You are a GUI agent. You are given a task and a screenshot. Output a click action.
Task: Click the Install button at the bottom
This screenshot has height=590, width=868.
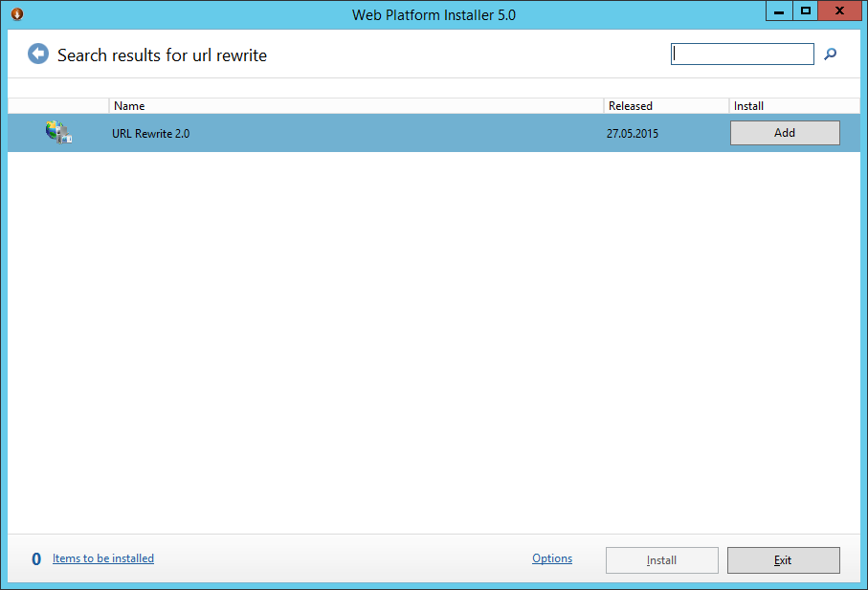pyautogui.click(x=661, y=560)
